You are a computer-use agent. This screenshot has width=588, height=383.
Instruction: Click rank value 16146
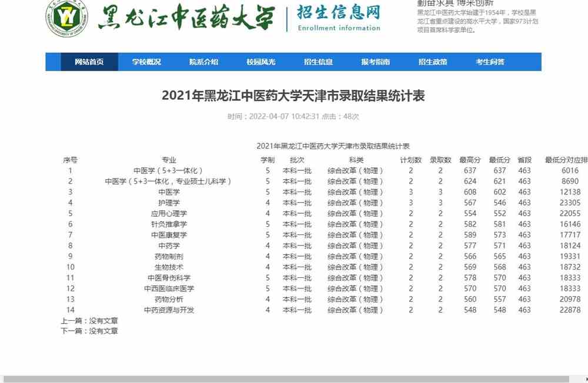coord(570,224)
